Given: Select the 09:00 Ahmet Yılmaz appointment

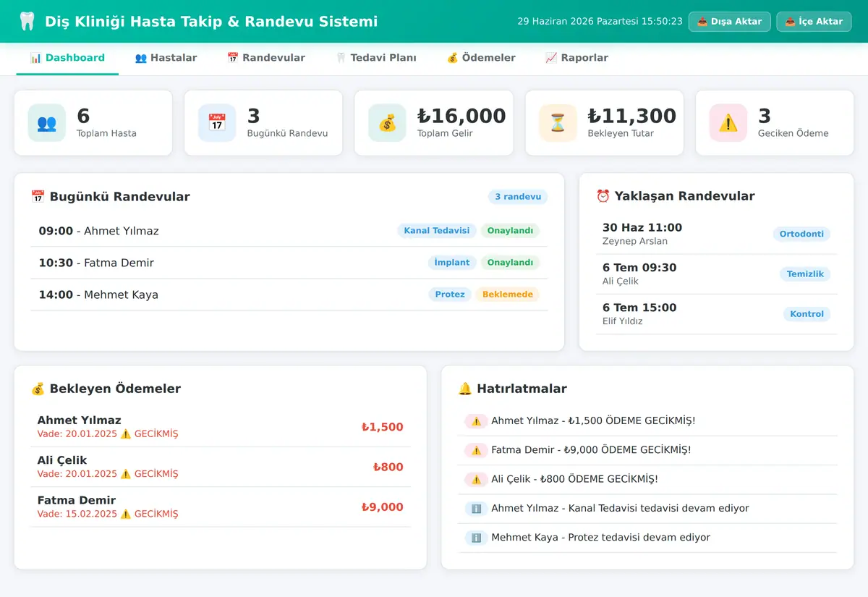Looking at the screenshot, I should (x=289, y=231).
